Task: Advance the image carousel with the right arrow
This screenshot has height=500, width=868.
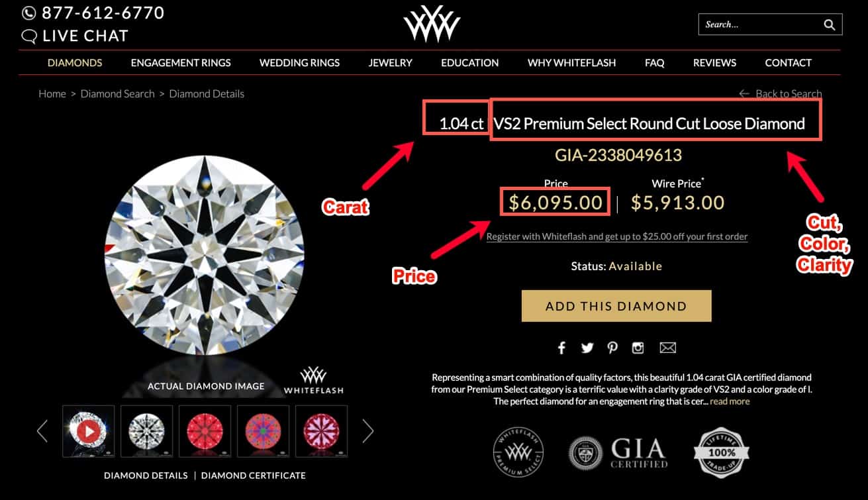Action: (x=368, y=430)
